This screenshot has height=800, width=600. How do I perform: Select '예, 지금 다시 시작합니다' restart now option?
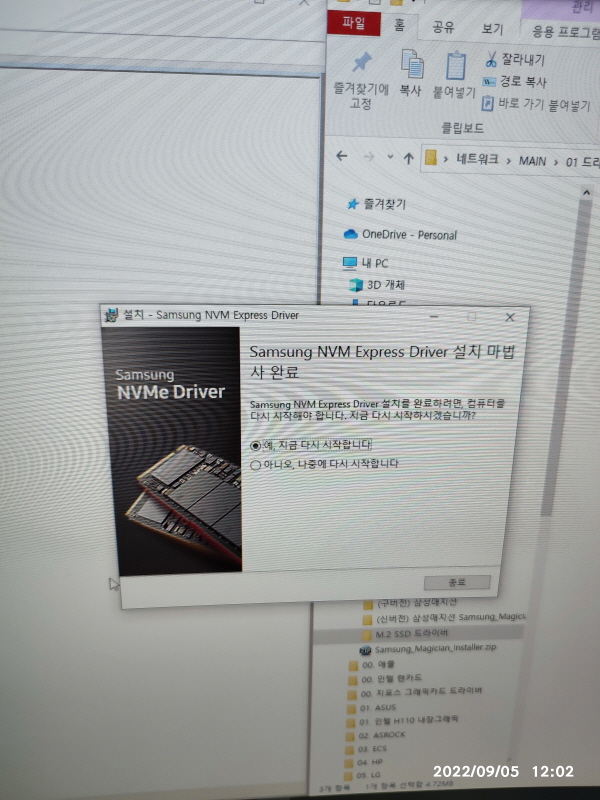click(311, 445)
